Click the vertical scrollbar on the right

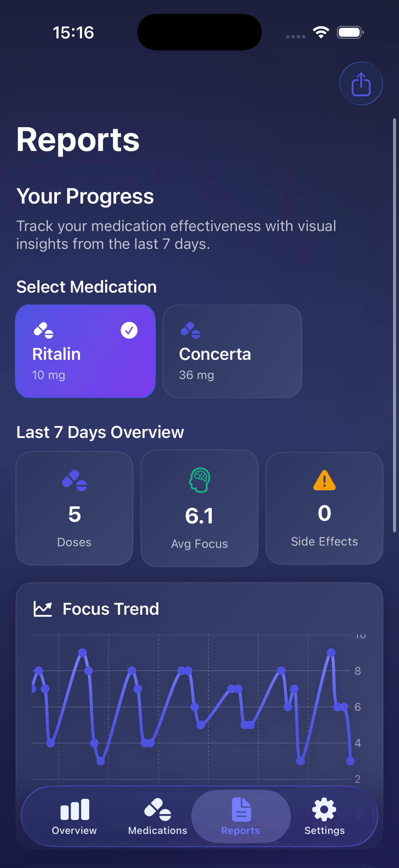394,325
